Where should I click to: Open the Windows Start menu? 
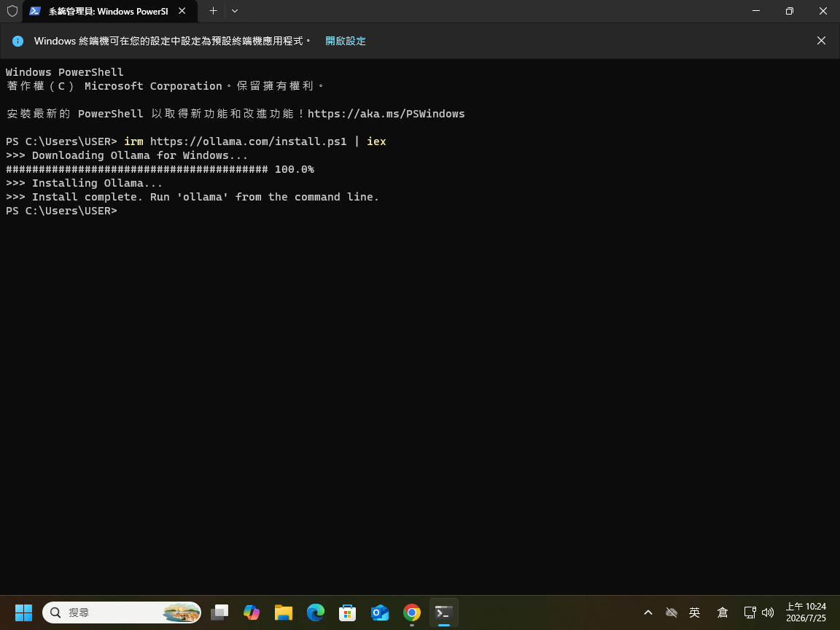pyautogui.click(x=23, y=612)
